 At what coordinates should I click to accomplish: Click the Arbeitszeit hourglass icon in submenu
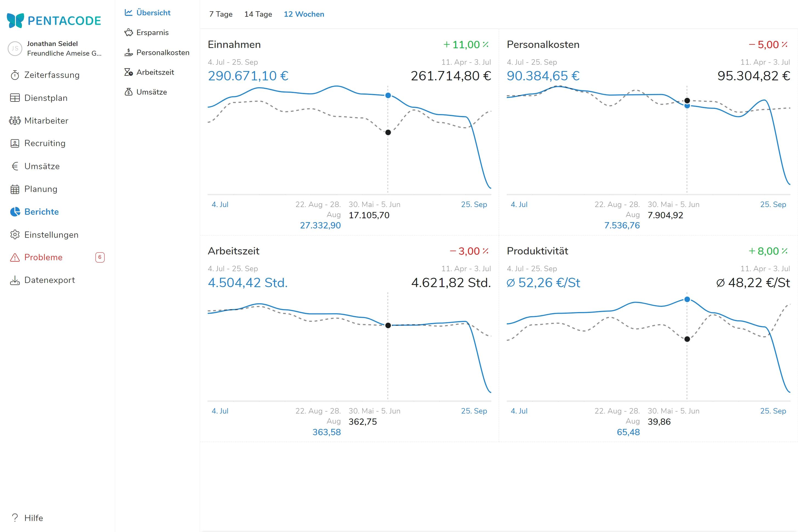129,72
